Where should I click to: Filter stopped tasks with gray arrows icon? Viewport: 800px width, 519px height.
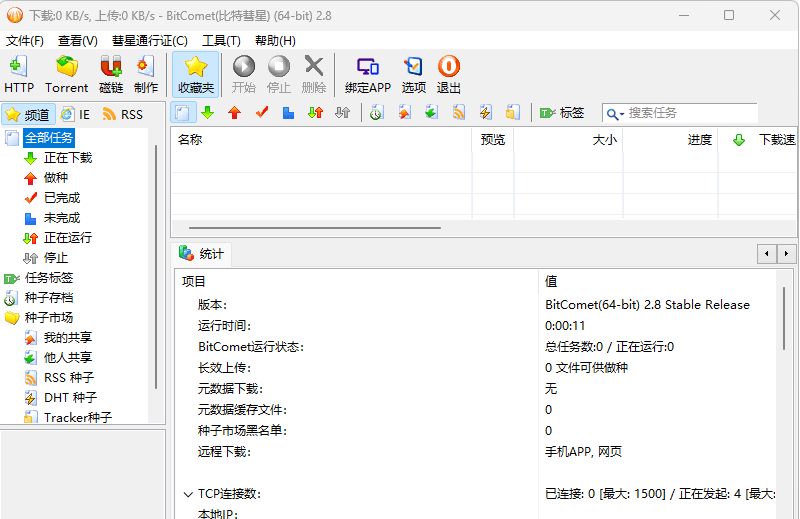343,113
